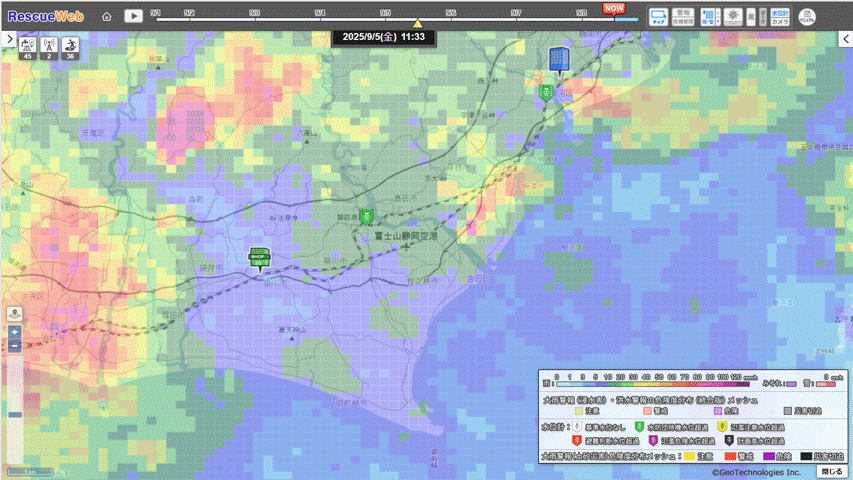The width and height of the screenshot is (853, 480).
Task: Go to the RescueWeb home icon
Action: (x=107, y=16)
